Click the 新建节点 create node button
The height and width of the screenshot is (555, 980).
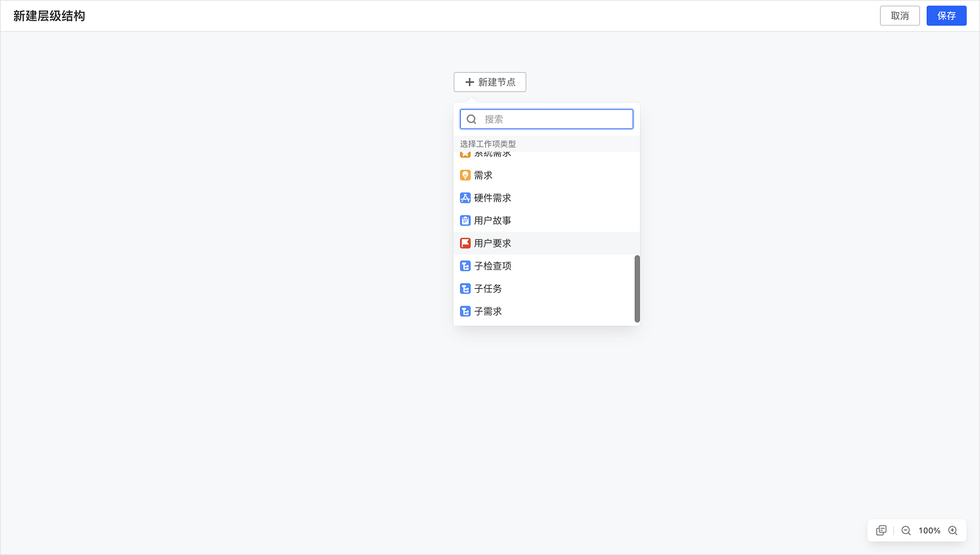pos(490,82)
